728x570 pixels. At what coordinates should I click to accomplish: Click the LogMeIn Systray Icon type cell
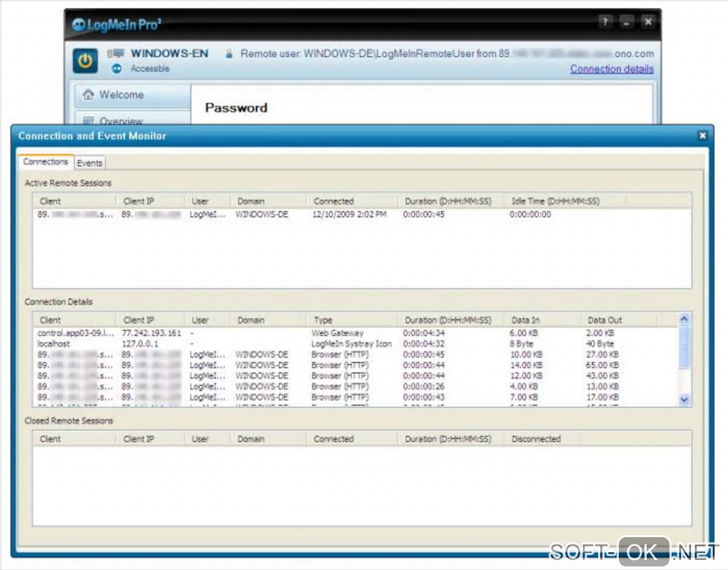click(x=351, y=343)
